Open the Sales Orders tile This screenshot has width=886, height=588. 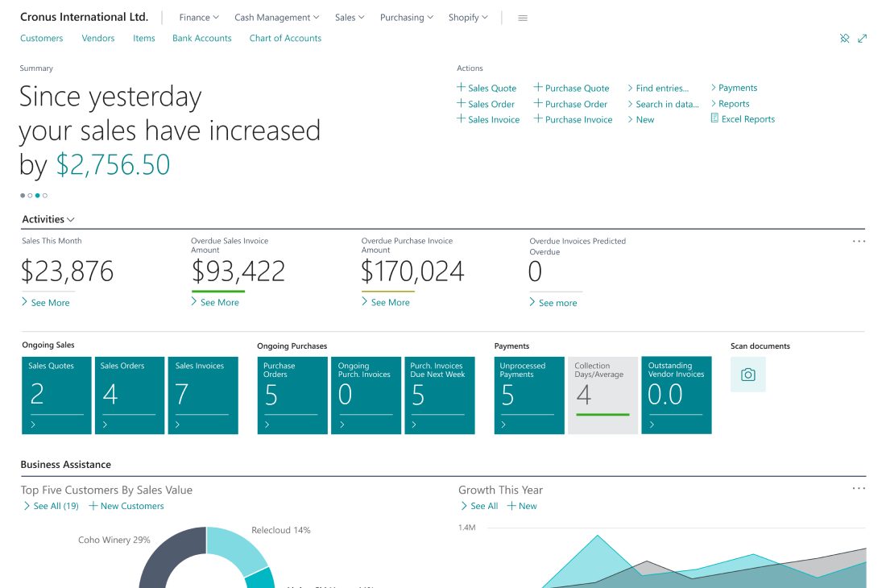click(130, 395)
